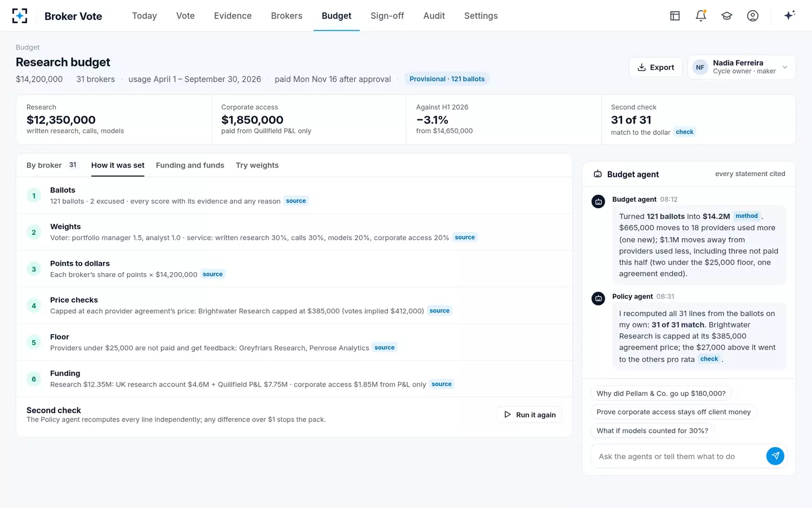
Task: Open the layout panel icon in header
Action: coord(675,16)
